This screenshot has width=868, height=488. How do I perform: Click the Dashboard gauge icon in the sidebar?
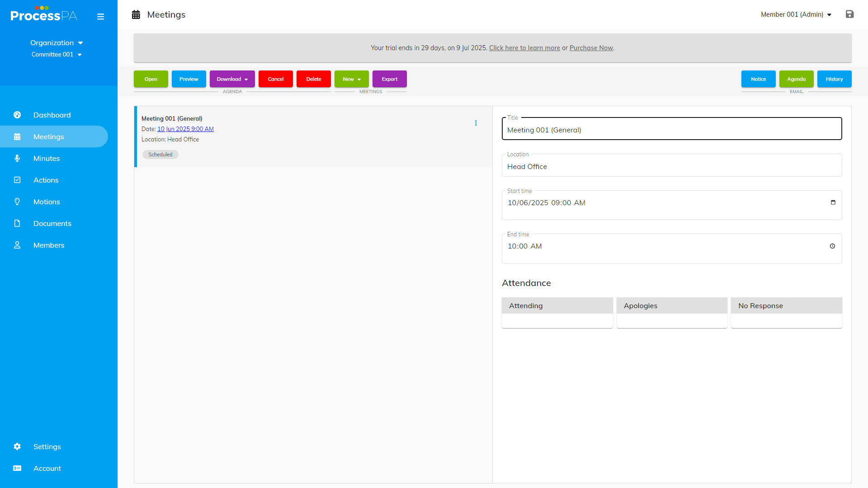(x=17, y=115)
